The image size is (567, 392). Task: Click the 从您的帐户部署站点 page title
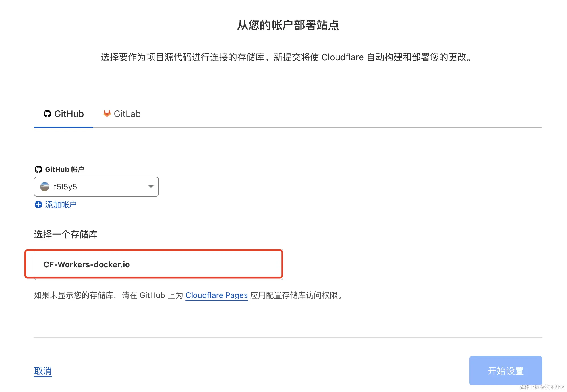288,25
